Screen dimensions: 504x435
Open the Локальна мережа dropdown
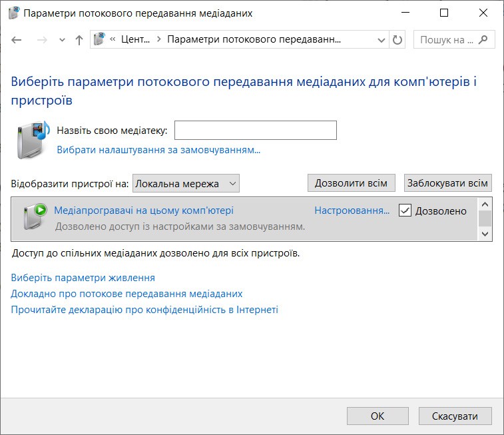(x=186, y=183)
